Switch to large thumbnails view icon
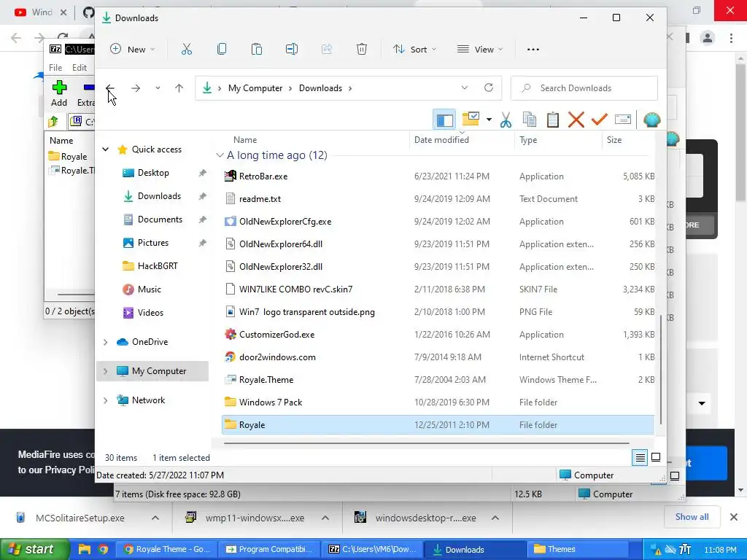Screen dimensions: 747x560 click(x=656, y=458)
